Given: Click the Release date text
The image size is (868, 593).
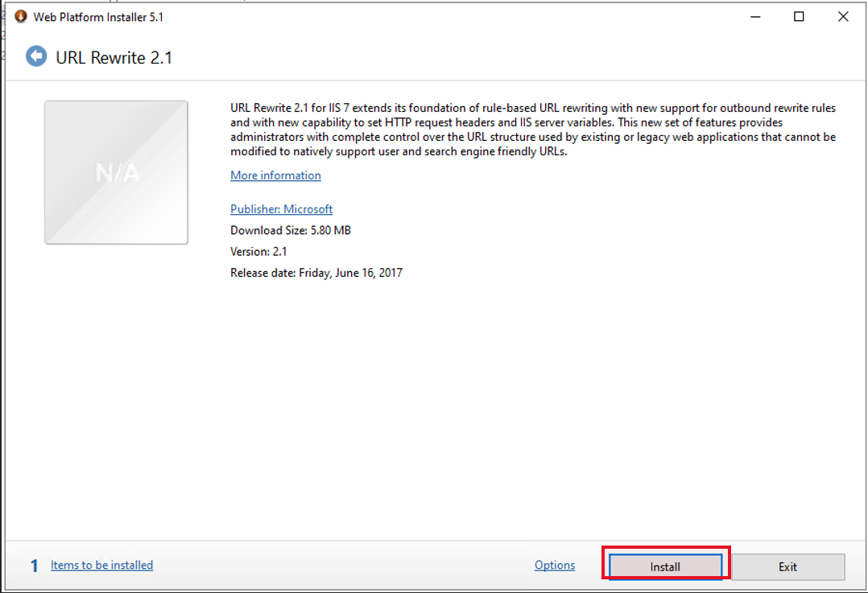Looking at the screenshot, I should pos(315,272).
